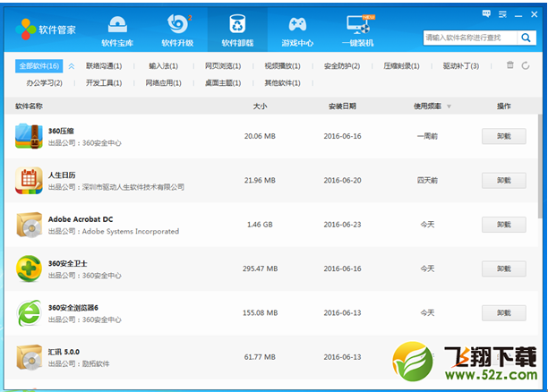Filter by 联络沟通(1) category

click(x=104, y=66)
